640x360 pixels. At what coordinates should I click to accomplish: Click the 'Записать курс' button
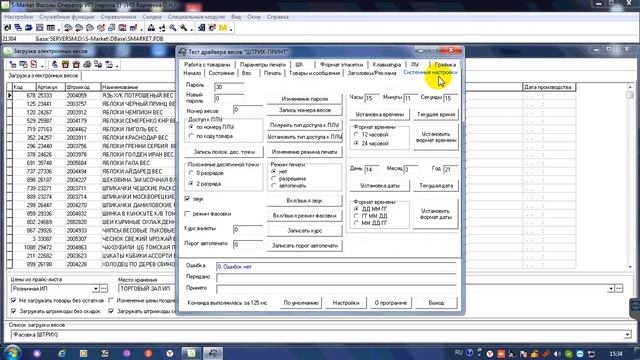[304, 231]
